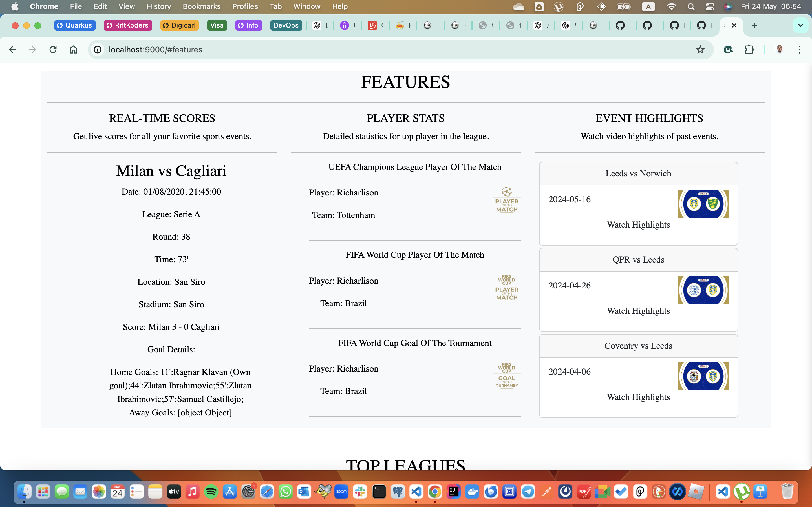This screenshot has height=507, width=812.
Task: Expand the tab search dropdown chevron
Action: pyautogui.click(x=800, y=25)
